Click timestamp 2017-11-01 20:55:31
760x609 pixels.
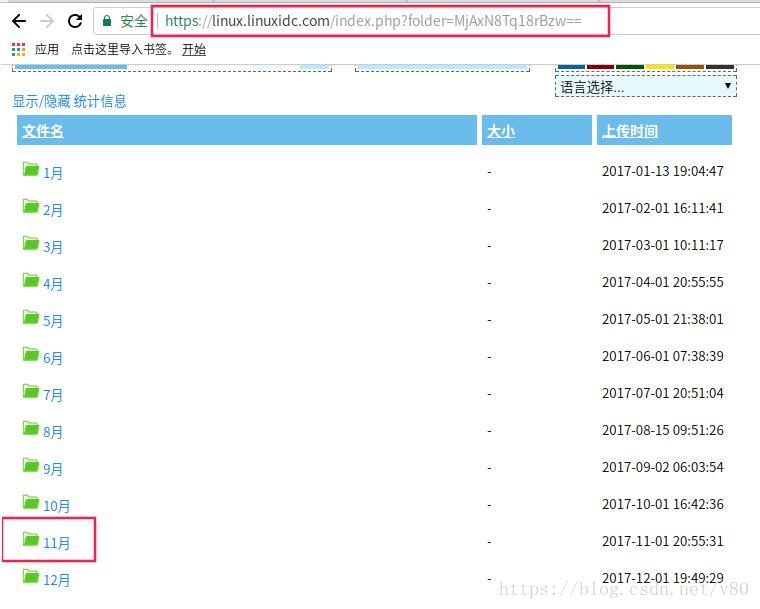(x=663, y=541)
